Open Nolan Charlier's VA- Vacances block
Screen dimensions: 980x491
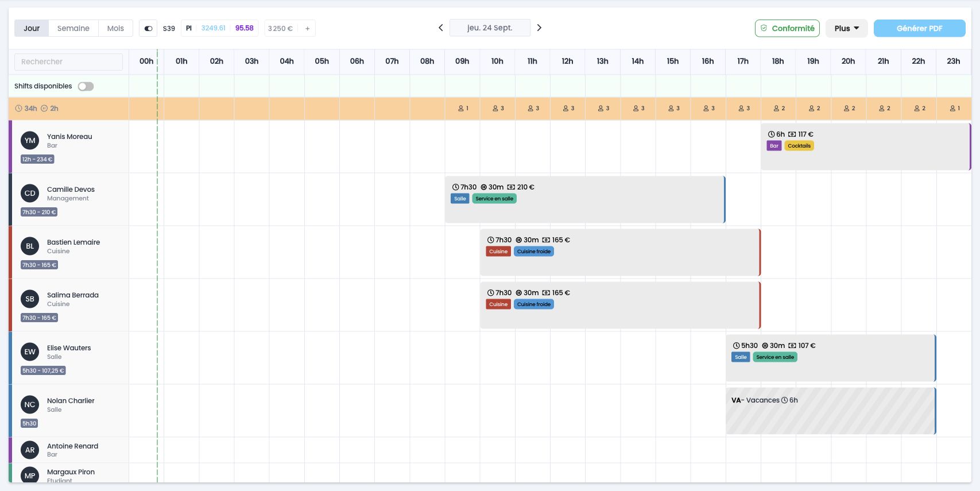coord(831,411)
